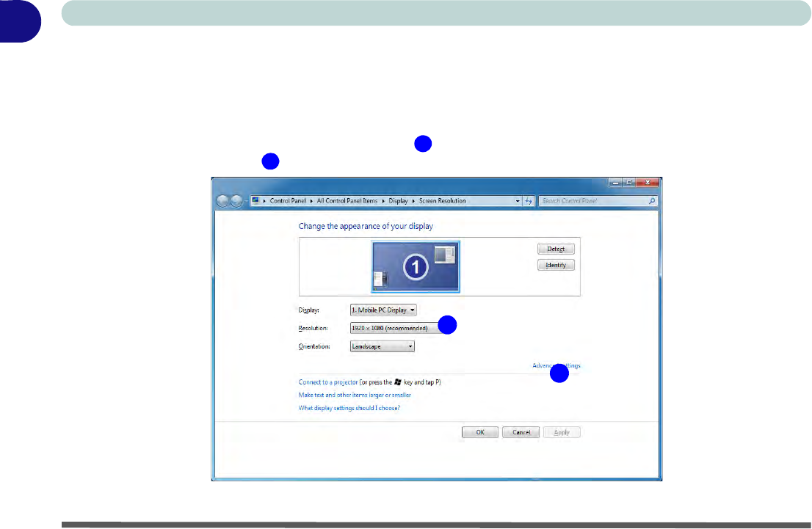Open the Display dropdown for Mobile PC Display

(383, 310)
